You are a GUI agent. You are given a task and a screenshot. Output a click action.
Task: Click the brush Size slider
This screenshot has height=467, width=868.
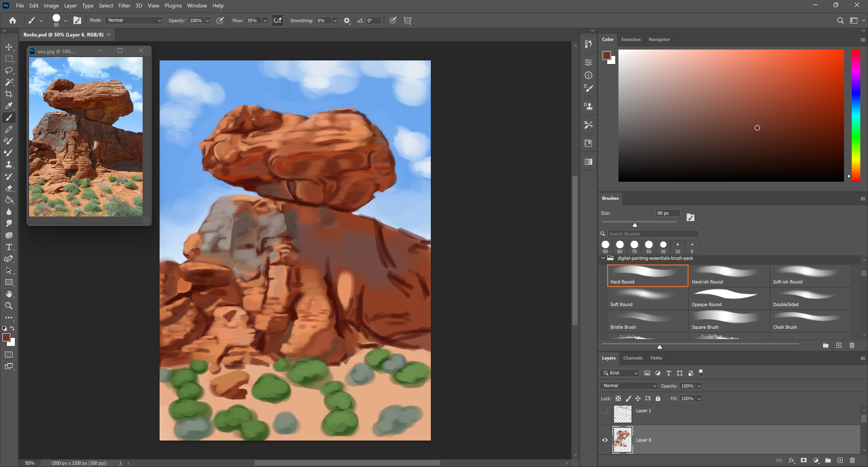pyautogui.click(x=639, y=222)
